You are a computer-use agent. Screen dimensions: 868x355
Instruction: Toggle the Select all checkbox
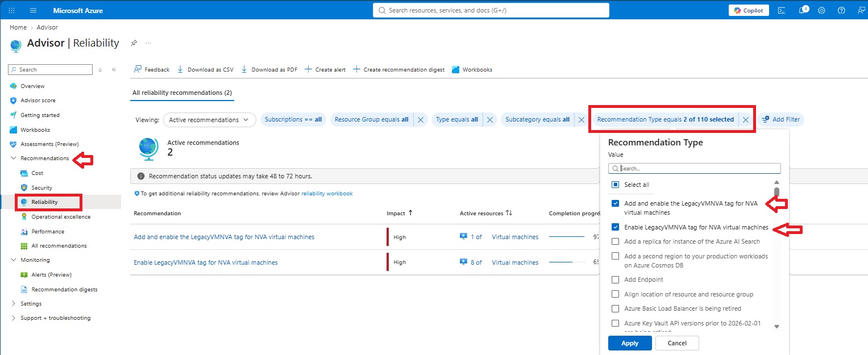pos(615,185)
